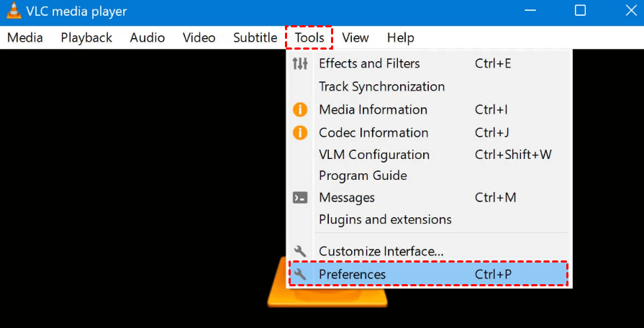
Task: Select Plugins and extensions
Action: pyautogui.click(x=385, y=219)
